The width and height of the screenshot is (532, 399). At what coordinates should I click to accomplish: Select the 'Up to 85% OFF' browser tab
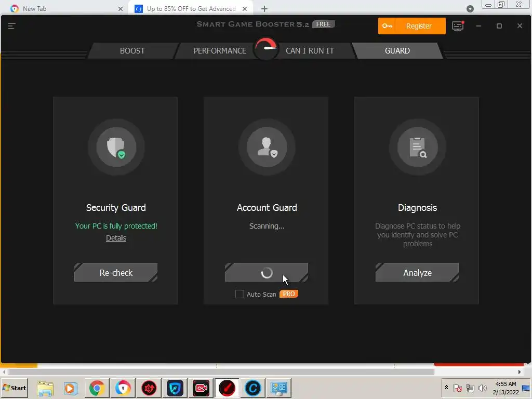191,8
